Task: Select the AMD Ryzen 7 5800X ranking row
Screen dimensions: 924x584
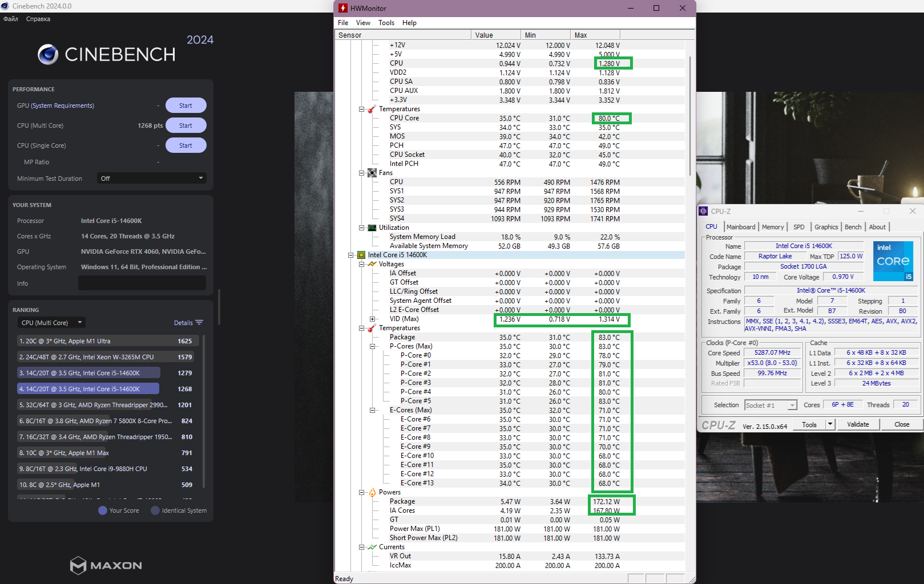Action: click(108, 421)
